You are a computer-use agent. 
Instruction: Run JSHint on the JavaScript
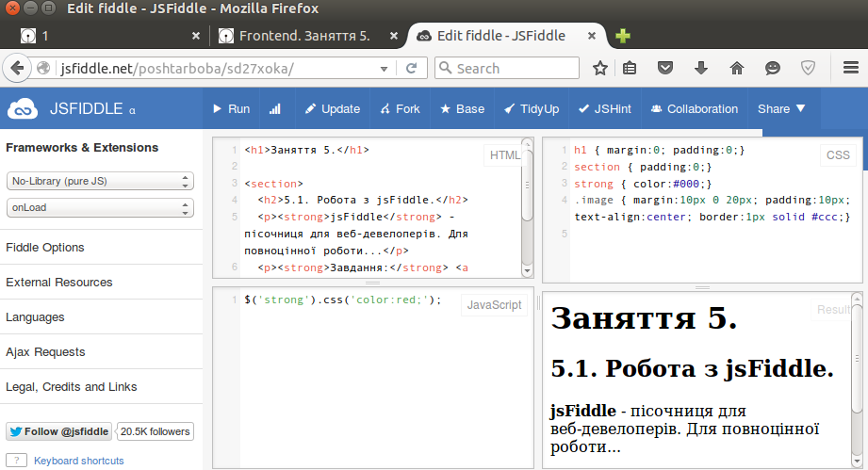tap(604, 109)
